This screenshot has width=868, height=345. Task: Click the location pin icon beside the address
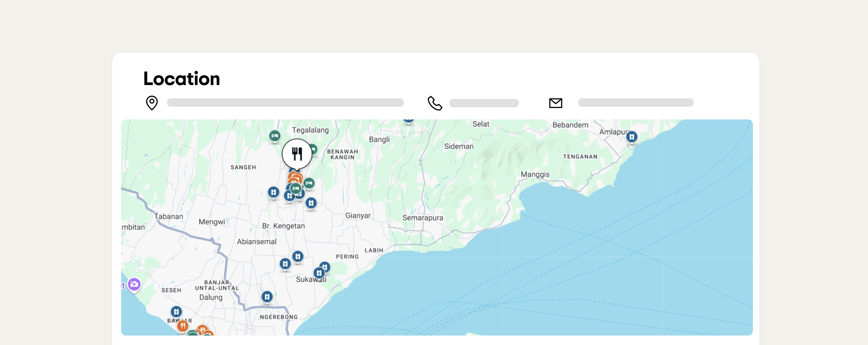pyautogui.click(x=152, y=103)
